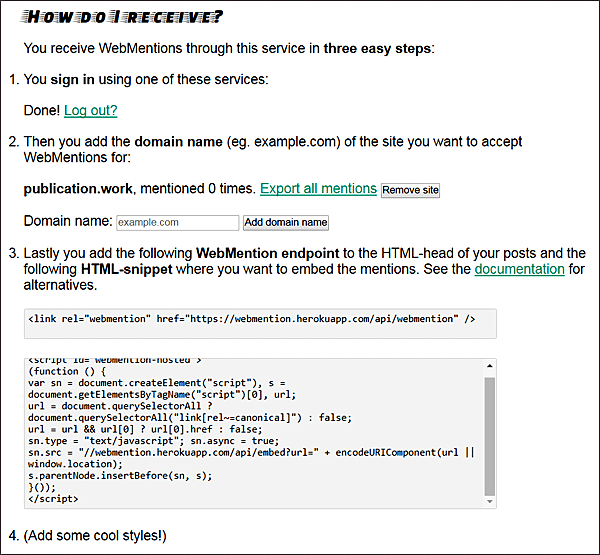Click the publication.work domain text

click(x=78, y=189)
